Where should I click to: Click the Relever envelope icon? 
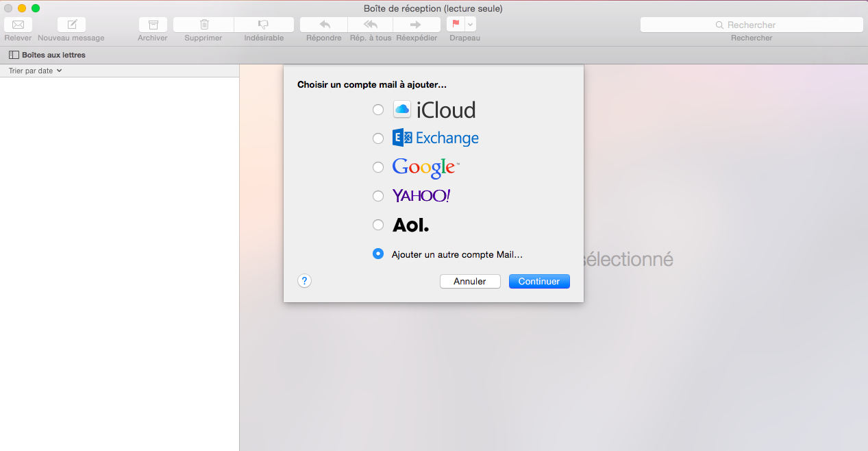[x=18, y=25]
